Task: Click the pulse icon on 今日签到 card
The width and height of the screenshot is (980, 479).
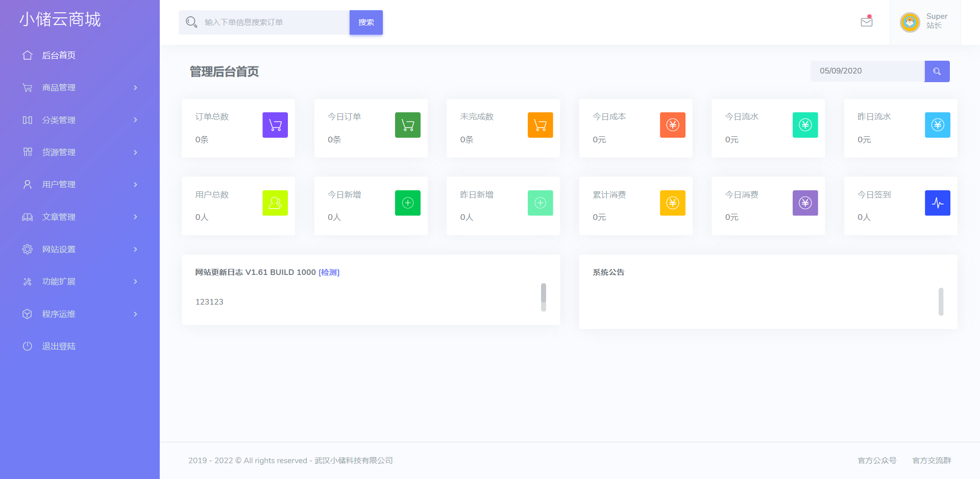Action: coord(937,203)
